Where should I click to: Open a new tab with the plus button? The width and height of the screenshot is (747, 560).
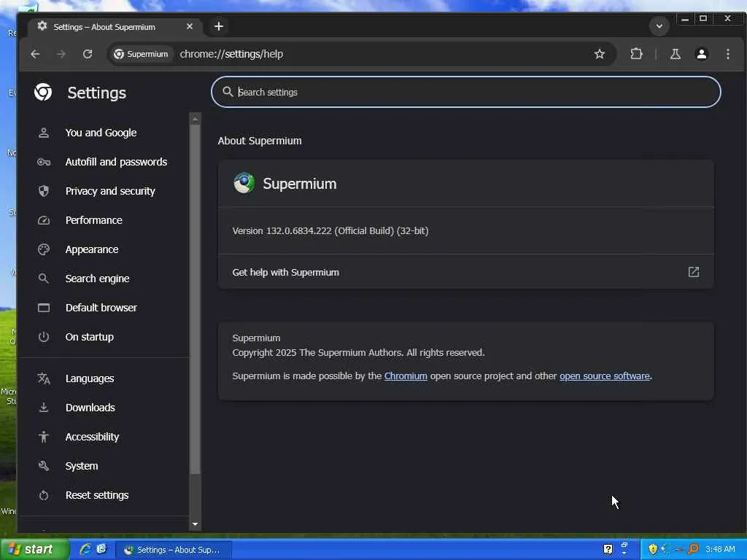[x=219, y=26]
